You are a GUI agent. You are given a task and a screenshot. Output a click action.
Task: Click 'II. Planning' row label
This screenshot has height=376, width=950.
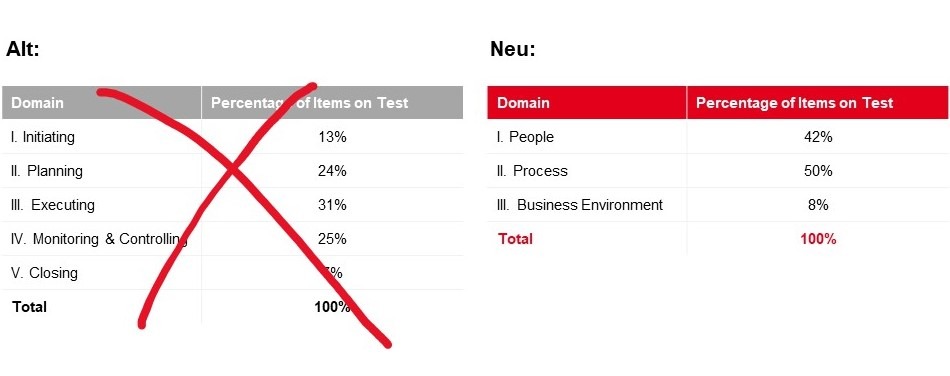[x=46, y=171]
